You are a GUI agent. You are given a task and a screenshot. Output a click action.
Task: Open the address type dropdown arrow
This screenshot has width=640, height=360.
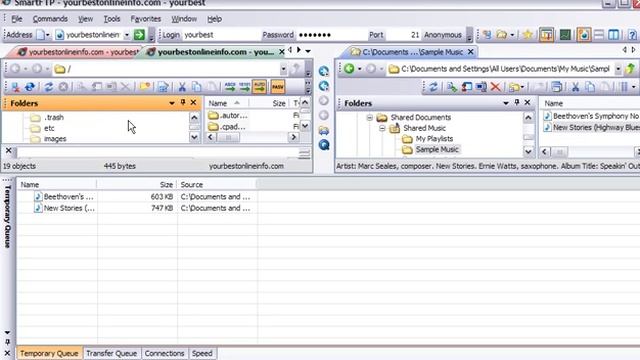(47, 35)
